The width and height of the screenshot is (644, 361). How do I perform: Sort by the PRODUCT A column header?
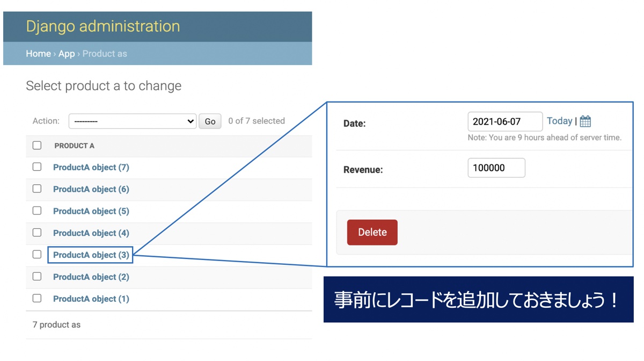pos(74,146)
